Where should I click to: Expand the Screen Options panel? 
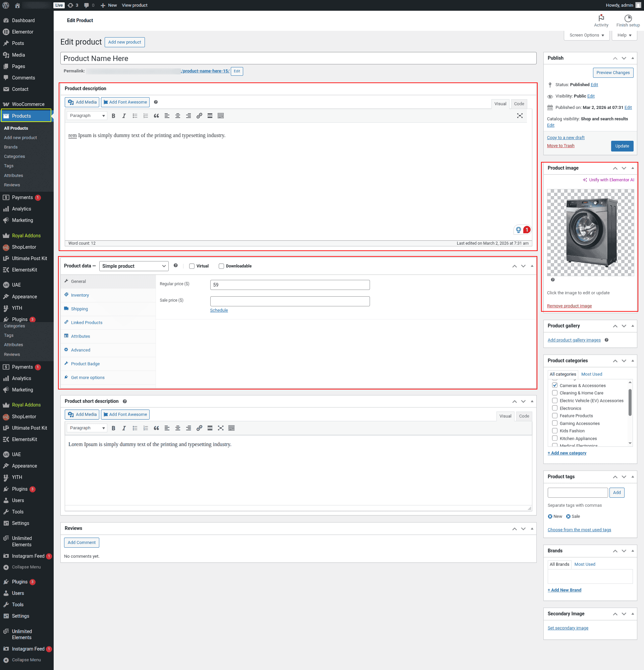[x=586, y=35]
